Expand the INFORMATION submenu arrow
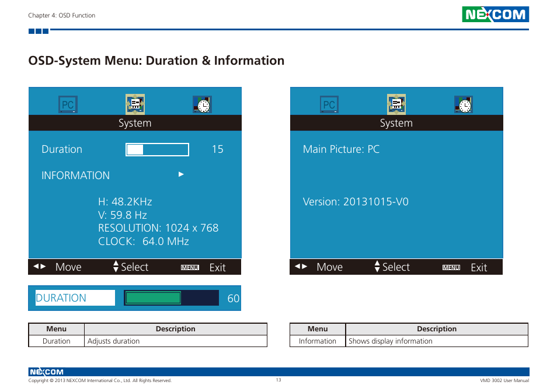 [x=181, y=174]
